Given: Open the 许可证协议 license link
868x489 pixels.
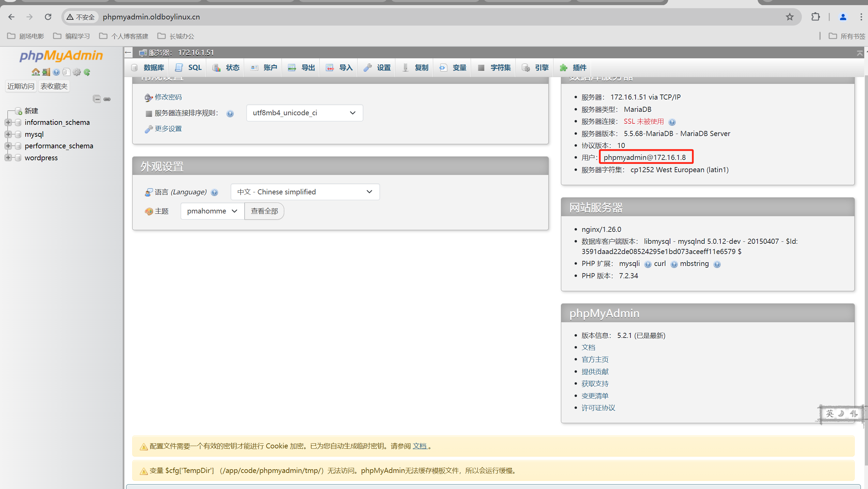Looking at the screenshot, I should coord(598,408).
